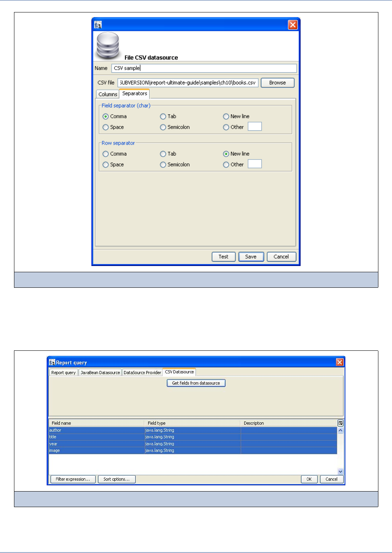Click Get fields from datasource button
The width and height of the screenshot is (392, 553).
(196, 383)
